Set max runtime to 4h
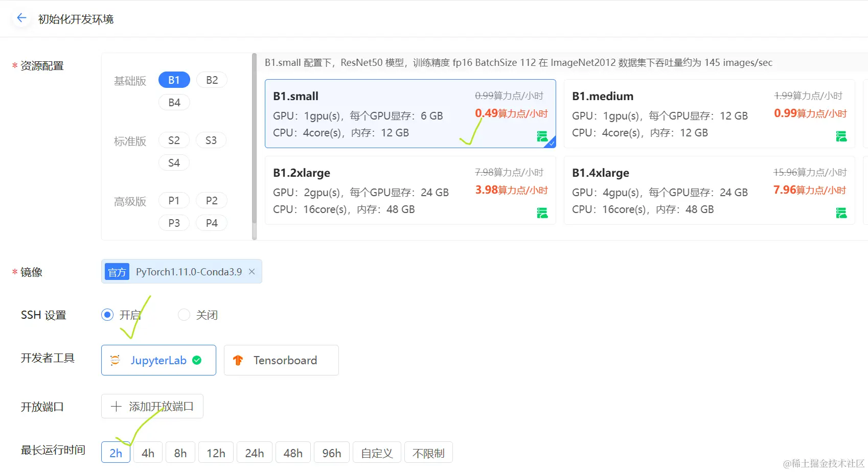The width and height of the screenshot is (868, 472). click(148, 453)
